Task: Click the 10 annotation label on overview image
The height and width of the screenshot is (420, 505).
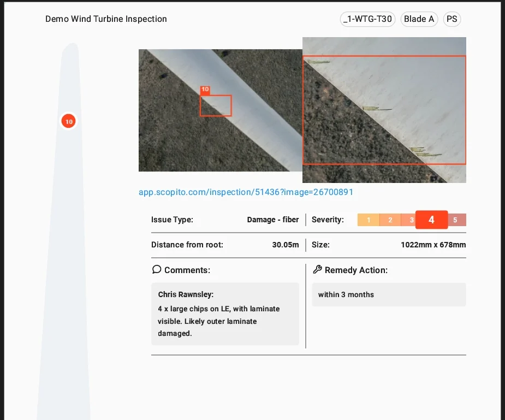Action: point(205,90)
